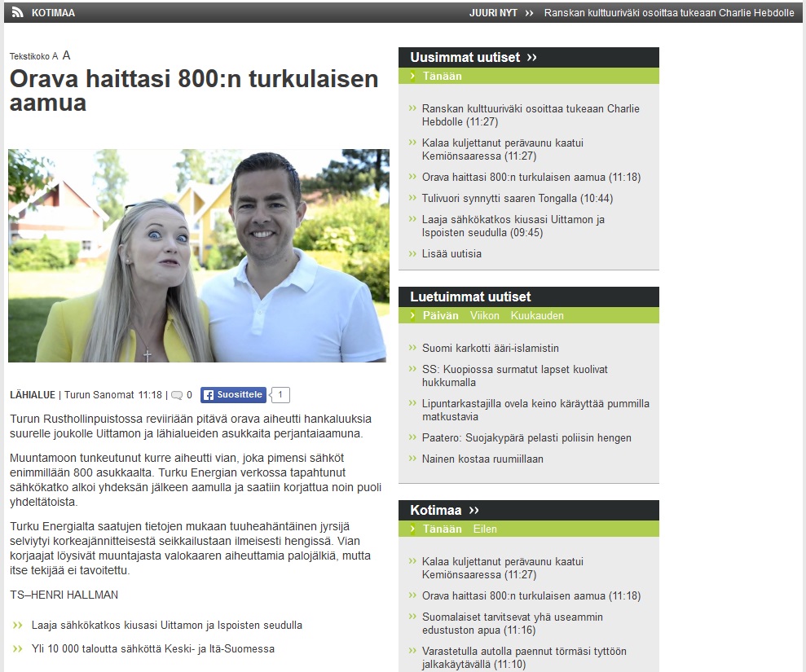Select the larger text size A
806x672 pixels.
[x=67, y=55]
